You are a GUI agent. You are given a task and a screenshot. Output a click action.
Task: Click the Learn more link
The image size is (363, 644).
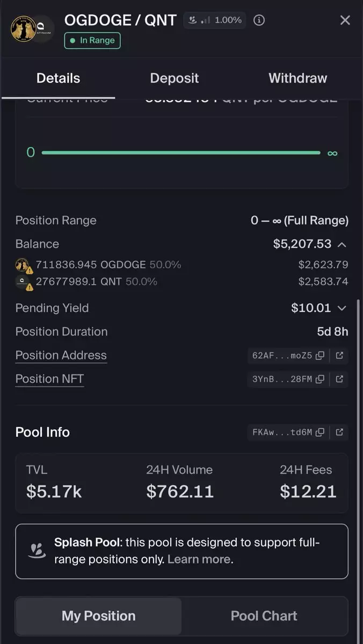pos(199,559)
